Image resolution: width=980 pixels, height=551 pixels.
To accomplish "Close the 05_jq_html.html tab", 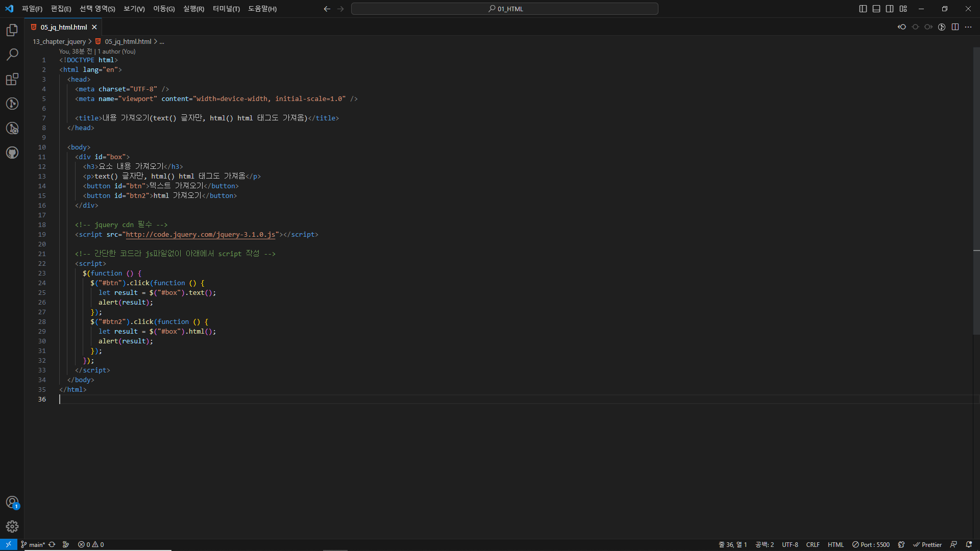I will coord(94,27).
